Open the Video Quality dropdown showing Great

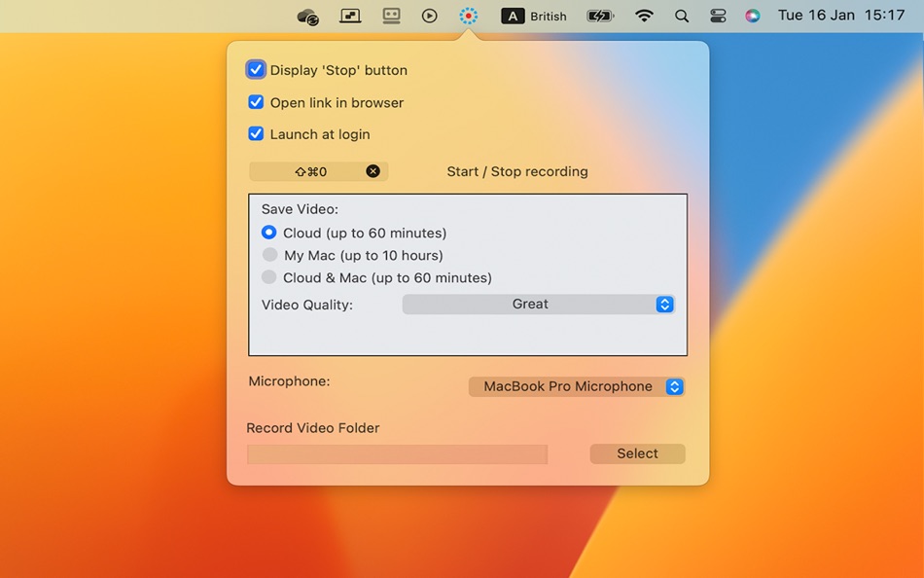(x=538, y=304)
